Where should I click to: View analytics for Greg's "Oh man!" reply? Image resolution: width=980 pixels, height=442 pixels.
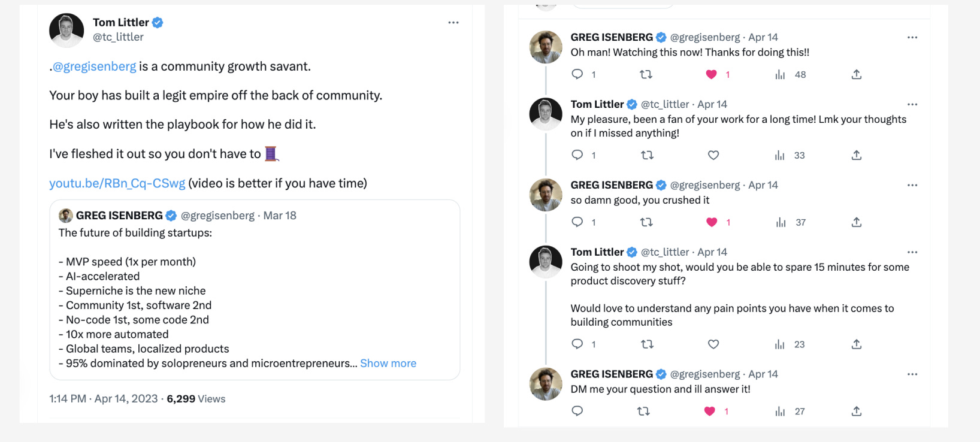pyautogui.click(x=780, y=74)
